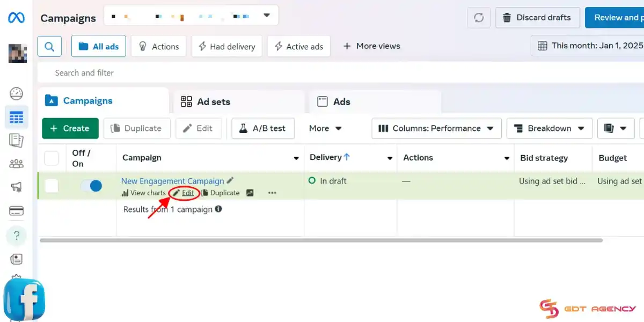Viewport: 644px width, 322px height.
Task: Click the Meta logo in the sidebar
Action: (x=16, y=18)
